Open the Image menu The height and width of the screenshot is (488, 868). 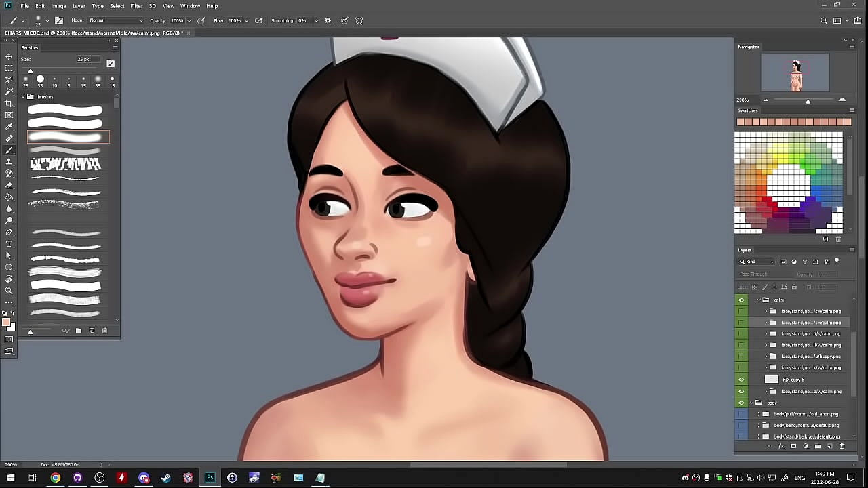59,6
